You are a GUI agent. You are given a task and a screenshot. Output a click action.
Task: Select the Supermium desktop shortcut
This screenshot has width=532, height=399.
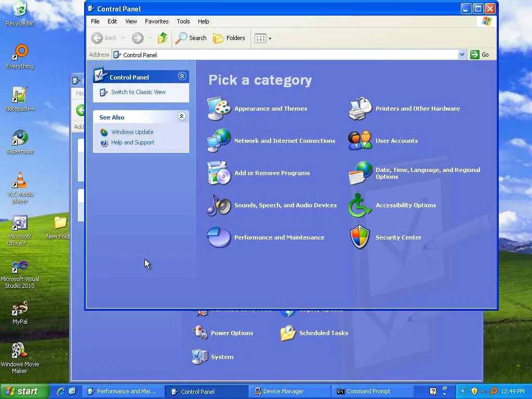[20, 141]
